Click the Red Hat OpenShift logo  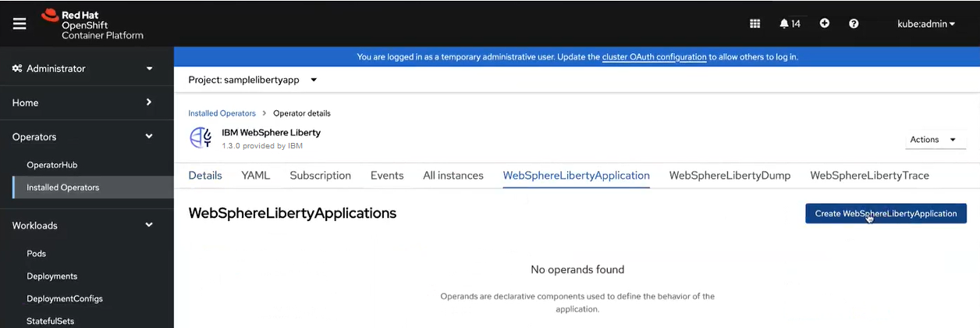92,23
